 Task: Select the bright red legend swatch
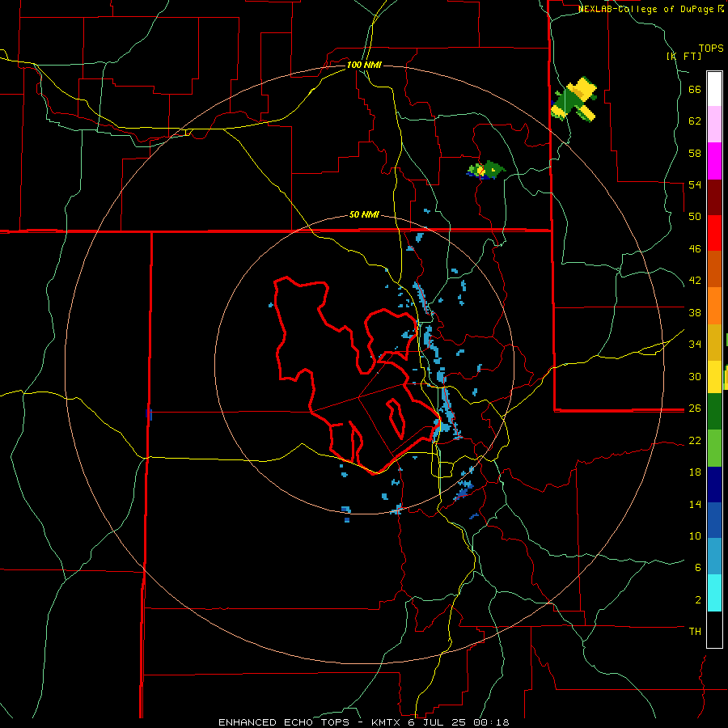(714, 233)
